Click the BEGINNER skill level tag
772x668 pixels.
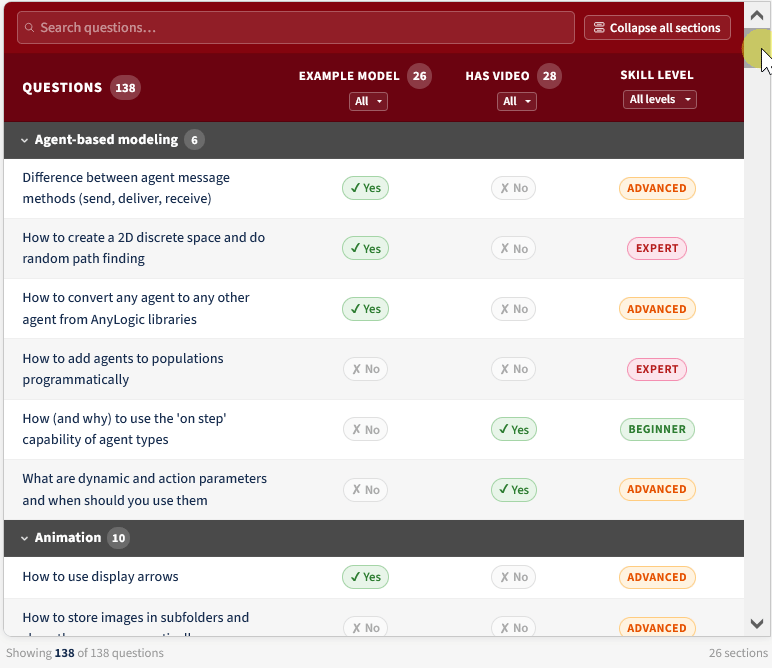pos(656,429)
